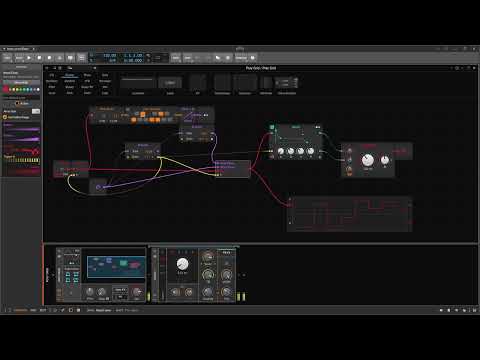Select the Envelope module category
The width and height of the screenshot is (480, 360).
105,81
